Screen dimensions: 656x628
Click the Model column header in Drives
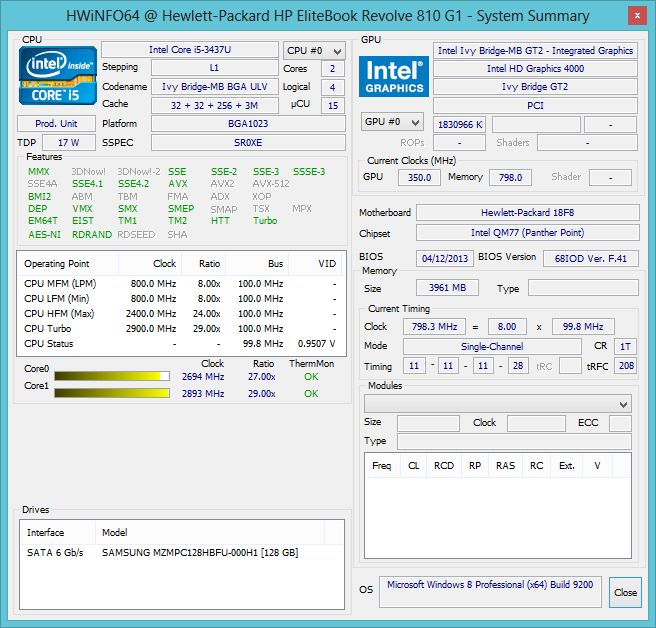click(x=115, y=532)
